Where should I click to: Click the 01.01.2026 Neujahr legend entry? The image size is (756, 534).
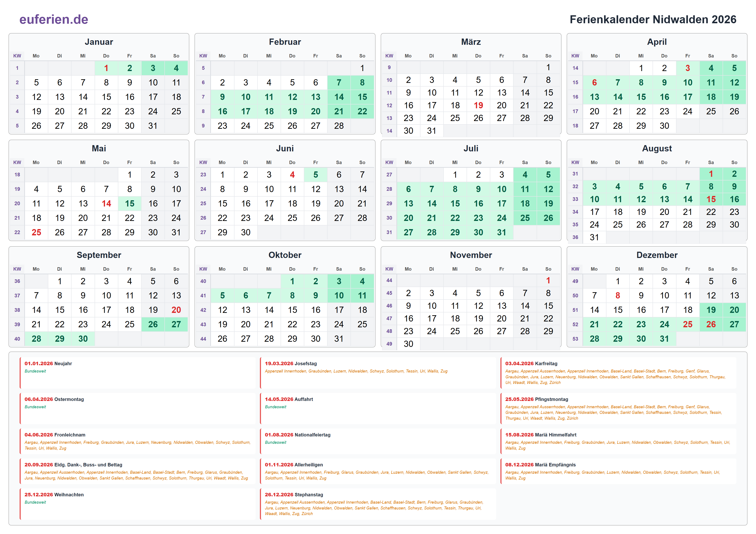(x=138, y=373)
